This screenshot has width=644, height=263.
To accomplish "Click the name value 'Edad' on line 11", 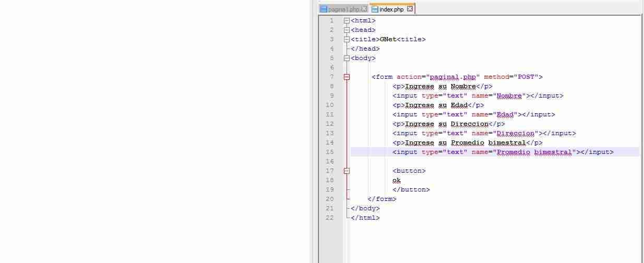I will 505,115.
